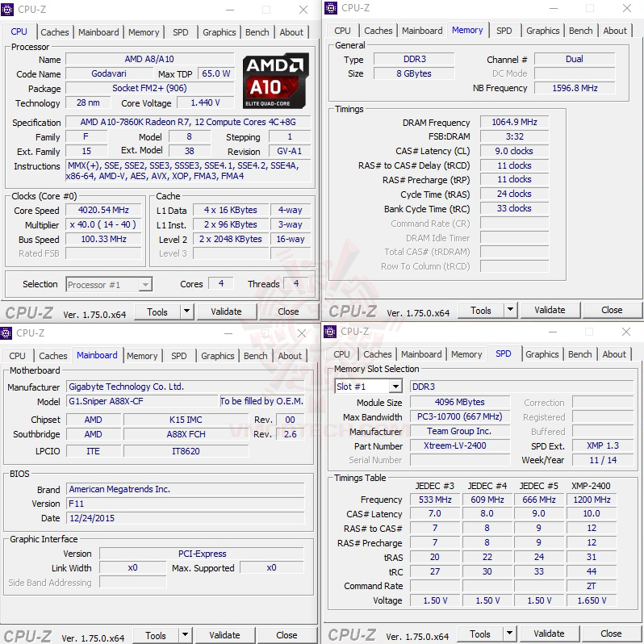Image resolution: width=644 pixels, height=644 pixels.
Task: Click Validate button in Memory window
Action: point(550,310)
